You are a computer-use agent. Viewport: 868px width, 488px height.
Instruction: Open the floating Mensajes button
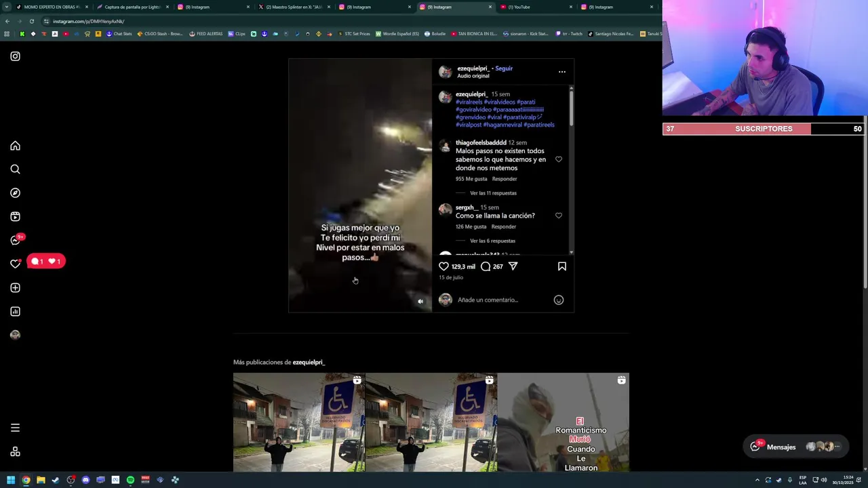[x=795, y=447]
